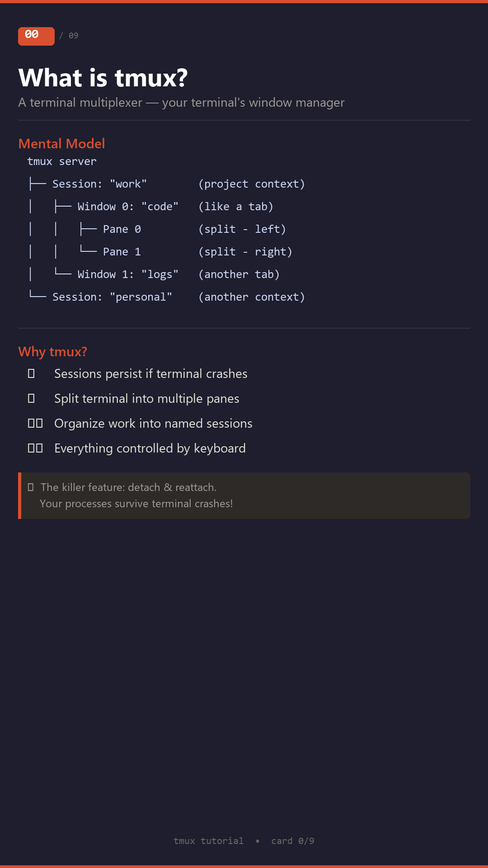Select the Session "personal" tree entry
Viewport: 488px width, 868px height.
click(x=112, y=297)
